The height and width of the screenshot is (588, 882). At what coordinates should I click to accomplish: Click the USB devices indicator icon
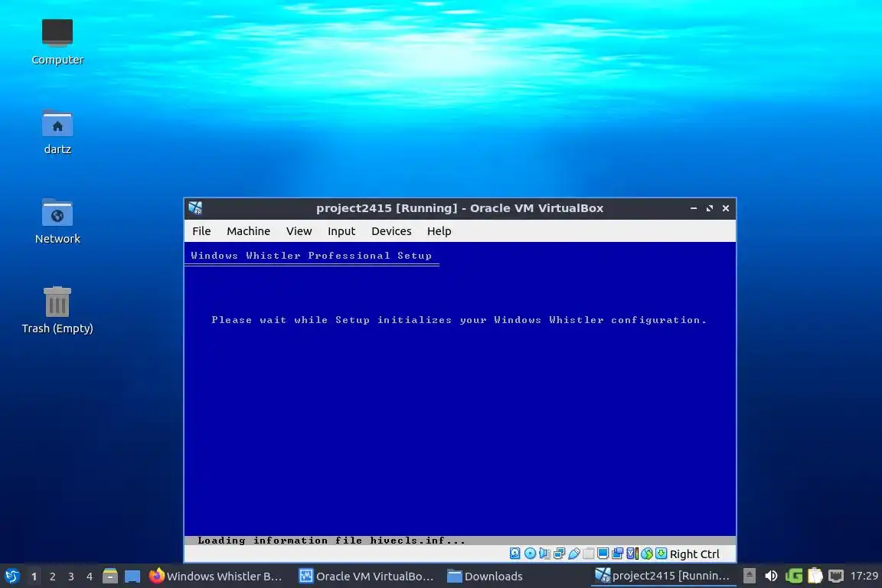tap(573, 554)
